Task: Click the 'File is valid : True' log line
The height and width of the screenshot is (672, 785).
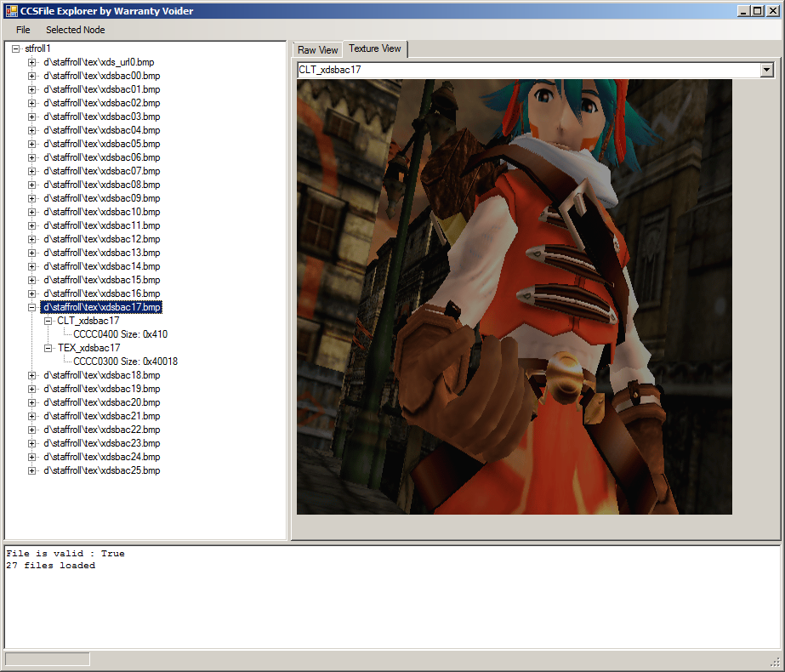Action: (x=65, y=553)
